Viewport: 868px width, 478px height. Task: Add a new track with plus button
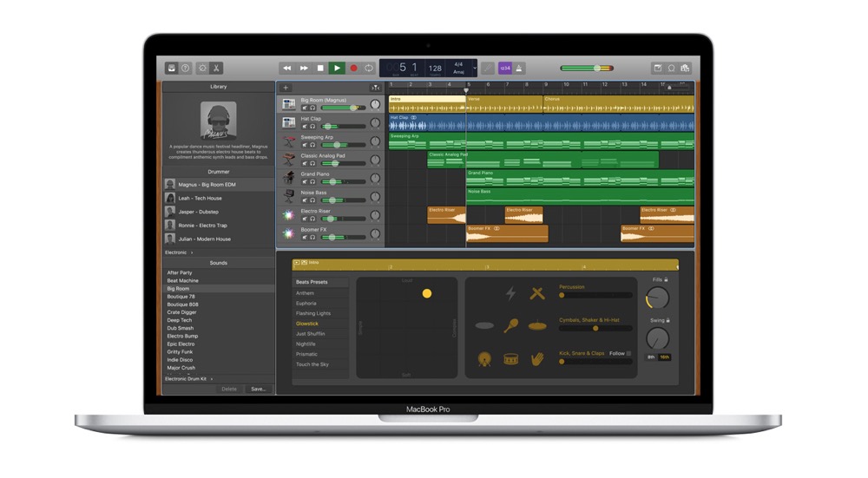point(286,88)
